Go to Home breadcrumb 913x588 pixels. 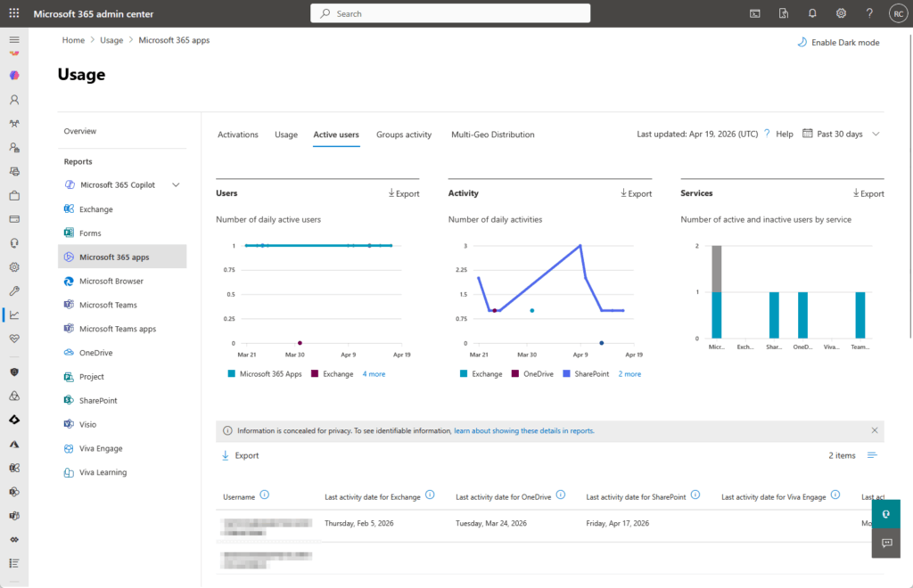coord(73,40)
